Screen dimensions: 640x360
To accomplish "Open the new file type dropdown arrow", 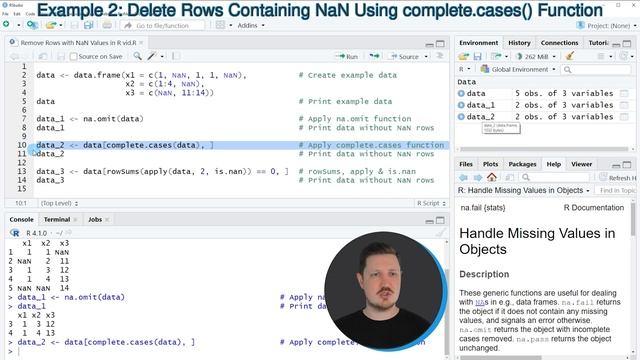I will (19, 25).
